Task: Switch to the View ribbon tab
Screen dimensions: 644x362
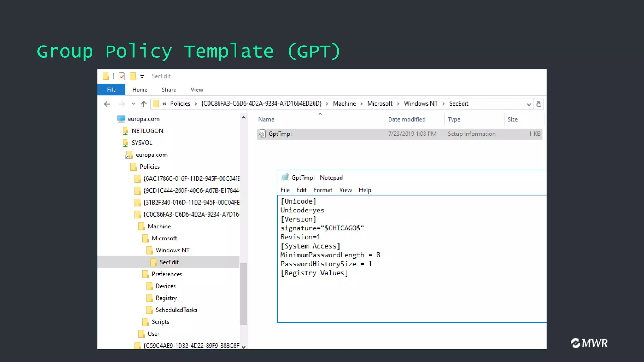Action: tap(197, 90)
